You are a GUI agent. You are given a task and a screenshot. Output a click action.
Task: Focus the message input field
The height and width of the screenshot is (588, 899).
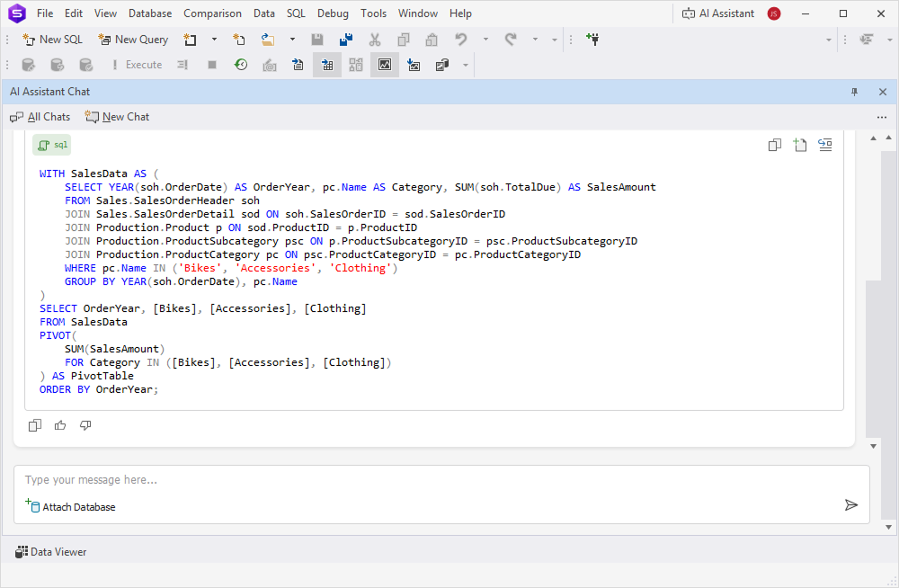[x=432, y=480]
